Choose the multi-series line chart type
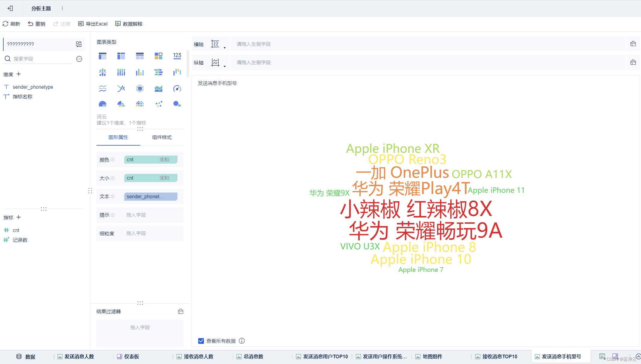This screenshot has width=641, height=364. 121,88
